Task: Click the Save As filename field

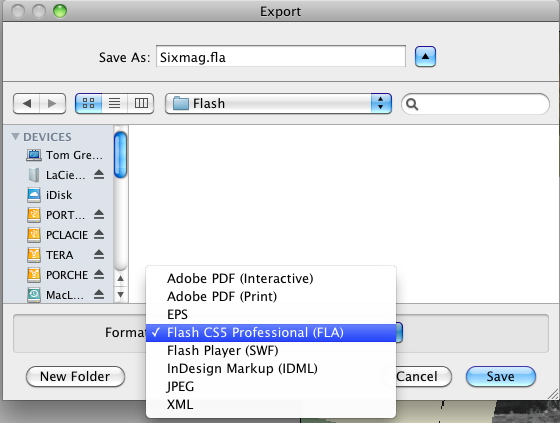Action: (x=281, y=56)
